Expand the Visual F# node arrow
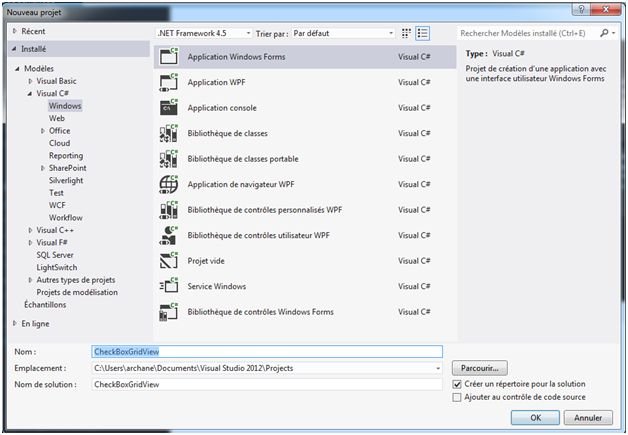Viewport: 628px width, 435px height. tap(30, 242)
